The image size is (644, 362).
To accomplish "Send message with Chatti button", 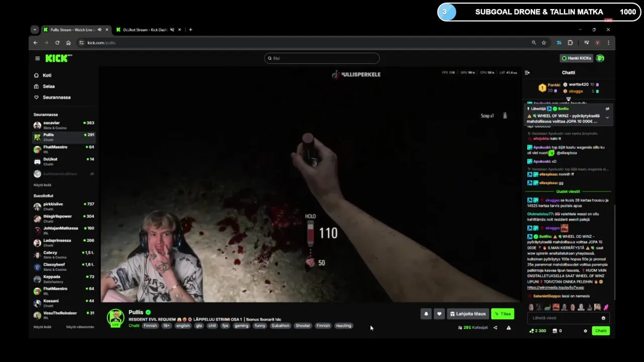I will pyautogui.click(x=601, y=331).
